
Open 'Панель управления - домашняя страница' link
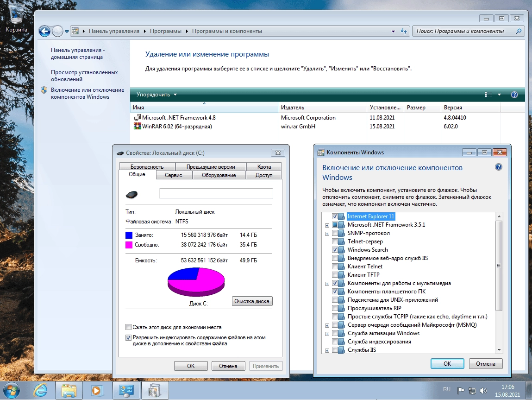78,54
